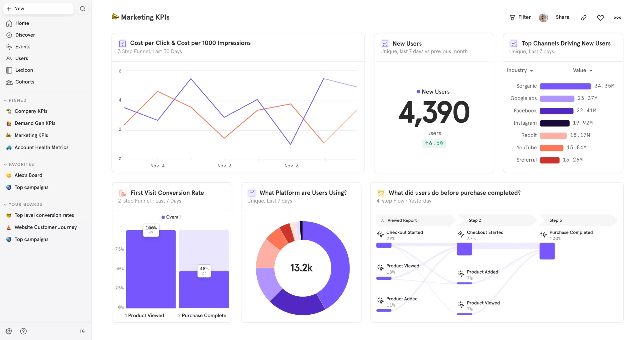Open Cohorts from sidebar navigation
Screen dimensions: 644x340
pos(24,82)
